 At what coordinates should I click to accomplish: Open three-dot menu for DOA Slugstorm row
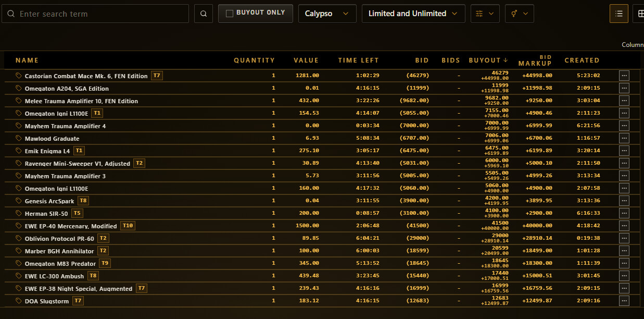click(624, 301)
